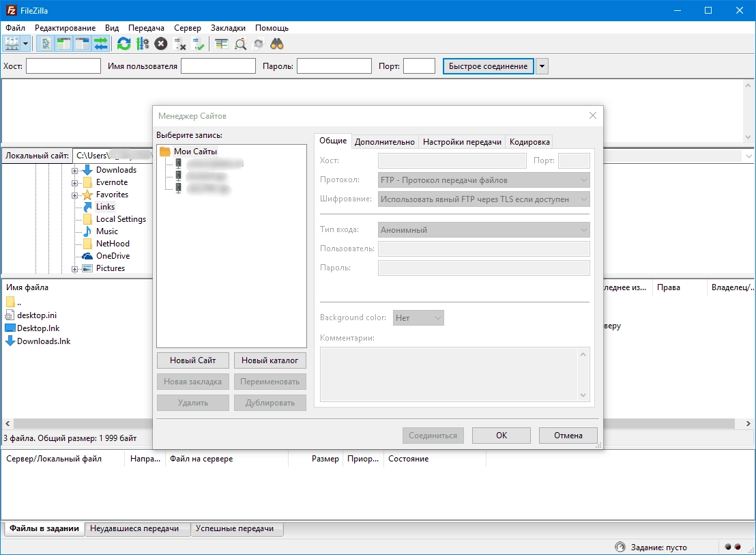Click the quickconnect Хост input field
The height and width of the screenshot is (555, 756).
[x=63, y=66]
